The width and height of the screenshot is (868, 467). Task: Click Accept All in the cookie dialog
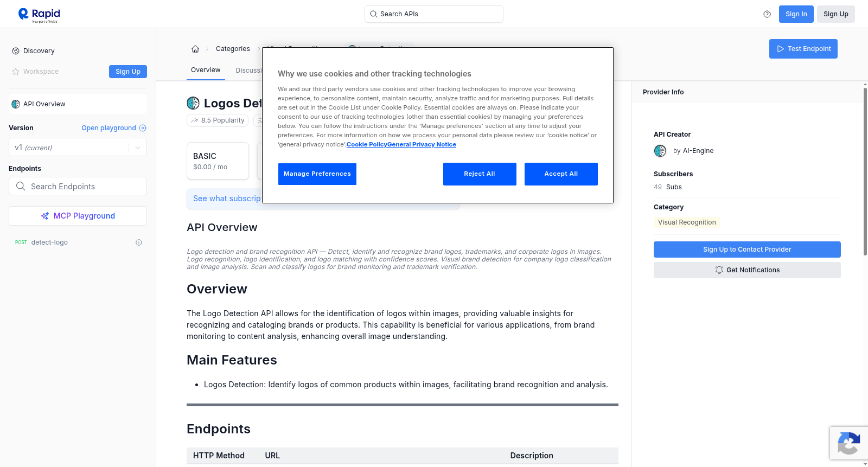tap(561, 174)
